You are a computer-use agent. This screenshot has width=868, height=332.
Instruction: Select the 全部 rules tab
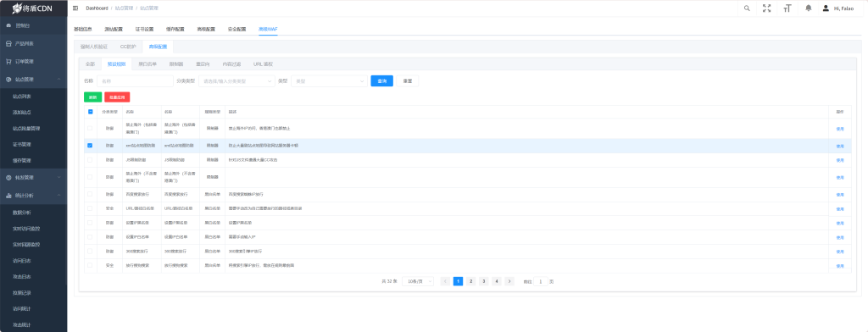pos(90,64)
